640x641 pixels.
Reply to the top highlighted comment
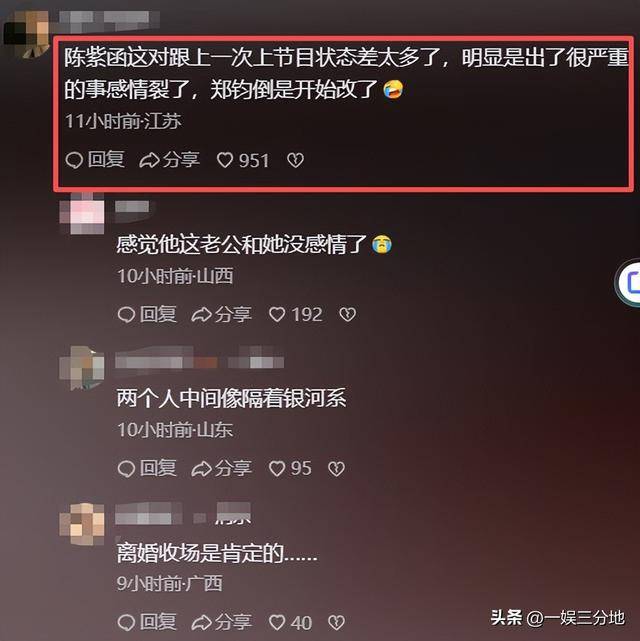95,159
